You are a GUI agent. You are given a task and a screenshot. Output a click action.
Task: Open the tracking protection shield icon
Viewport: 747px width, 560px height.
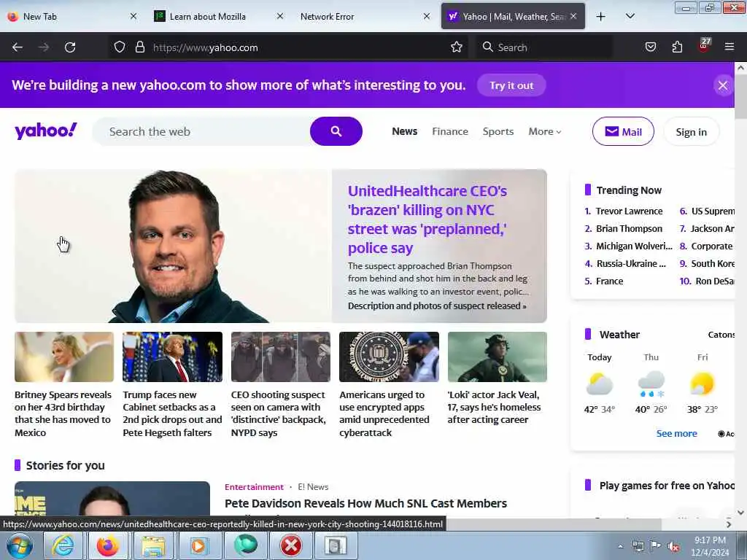(x=120, y=47)
